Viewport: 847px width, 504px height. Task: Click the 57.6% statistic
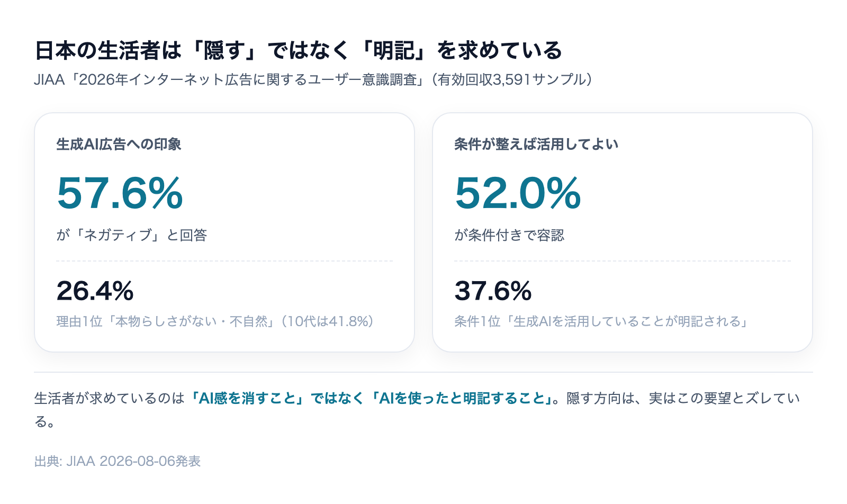(120, 193)
